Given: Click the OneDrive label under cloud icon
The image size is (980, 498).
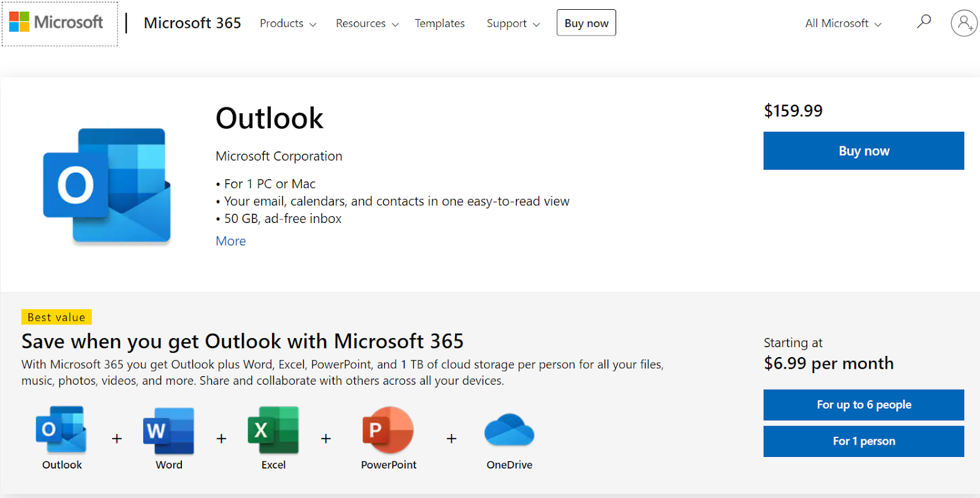Looking at the screenshot, I should tap(510, 465).
